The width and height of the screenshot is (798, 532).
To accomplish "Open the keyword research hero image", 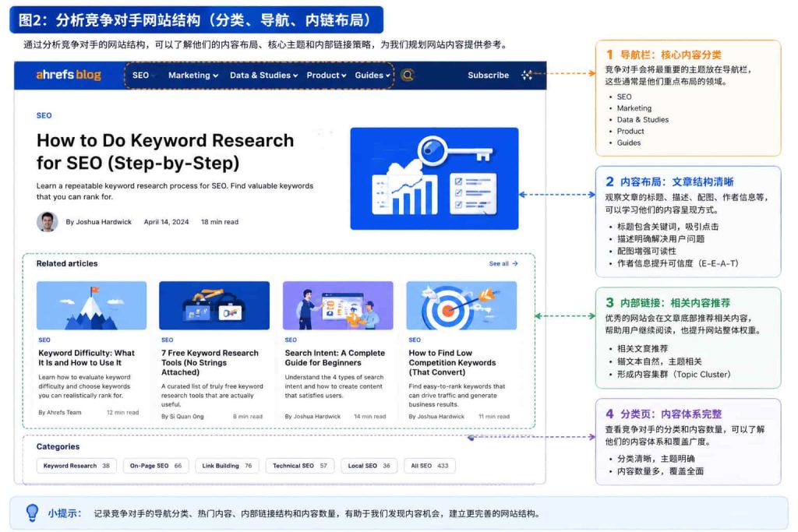I will click(434, 178).
